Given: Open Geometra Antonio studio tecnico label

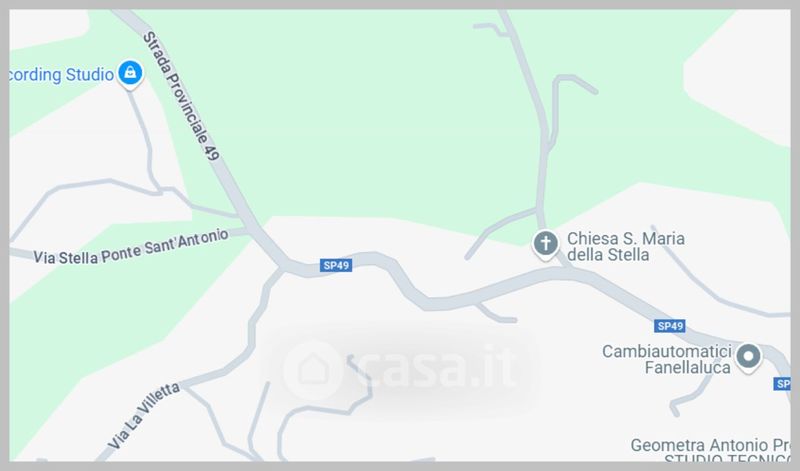Looking at the screenshot, I should click(711, 452).
